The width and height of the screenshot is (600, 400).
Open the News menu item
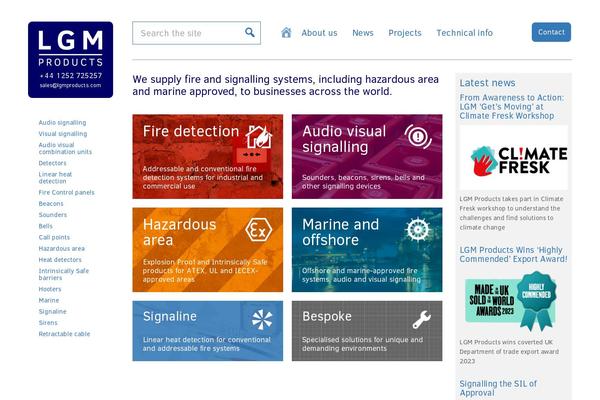[x=363, y=33]
